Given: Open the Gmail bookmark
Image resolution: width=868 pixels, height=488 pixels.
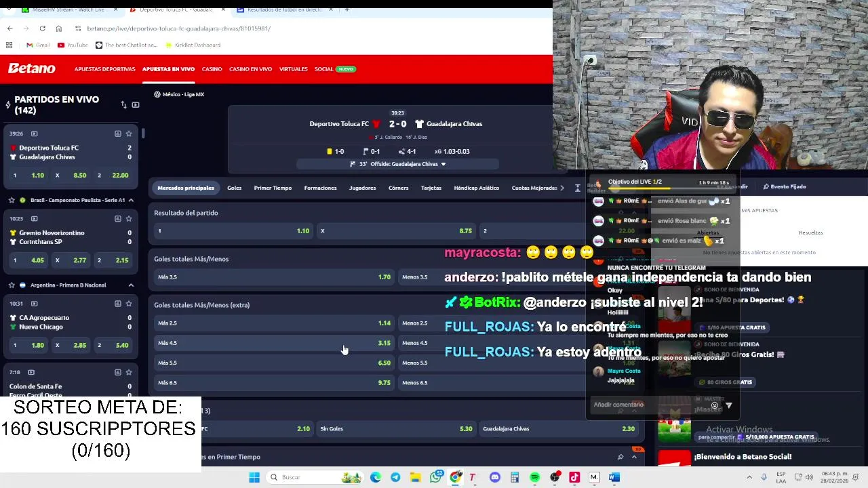Looking at the screenshot, I should (38, 45).
